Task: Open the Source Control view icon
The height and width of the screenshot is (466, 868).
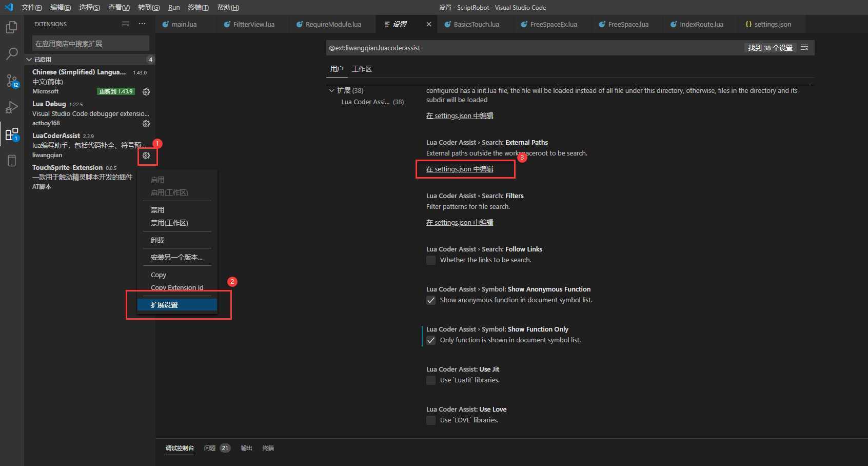Action: [12, 81]
